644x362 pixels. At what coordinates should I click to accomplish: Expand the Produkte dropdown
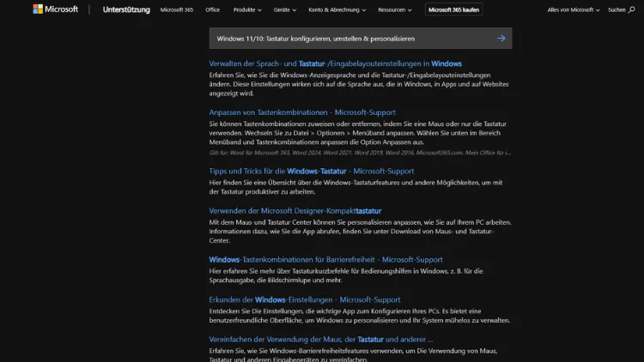point(247,9)
